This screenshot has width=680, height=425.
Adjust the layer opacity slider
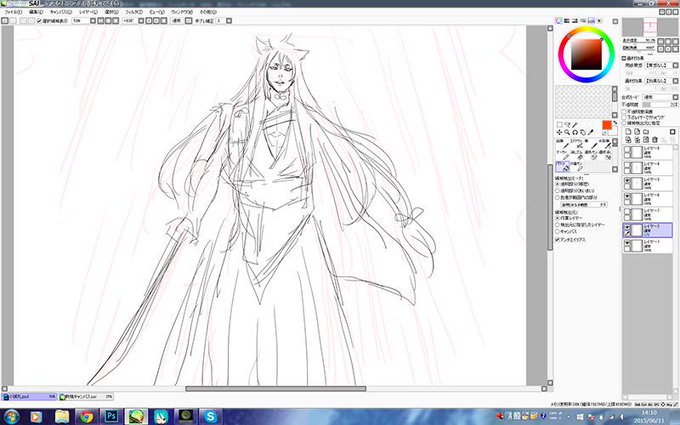[660, 105]
